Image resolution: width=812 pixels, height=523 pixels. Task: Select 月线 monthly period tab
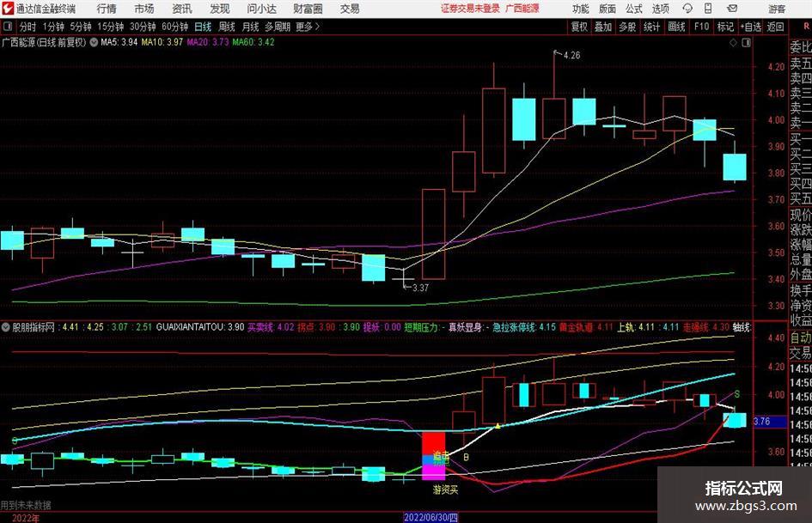pyautogui.click(x=250, y=27)
